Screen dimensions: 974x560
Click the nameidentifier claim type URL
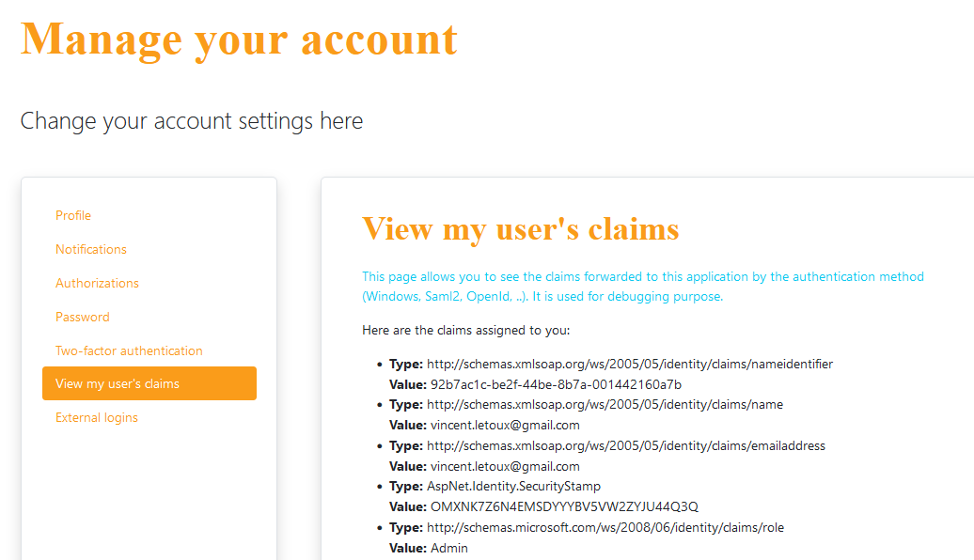[630, 364]
